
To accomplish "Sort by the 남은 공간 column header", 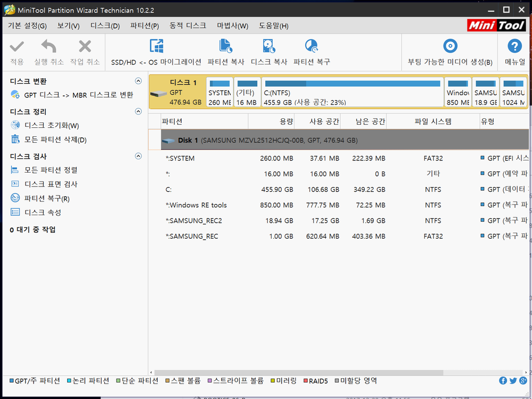I will click(363, 121).
